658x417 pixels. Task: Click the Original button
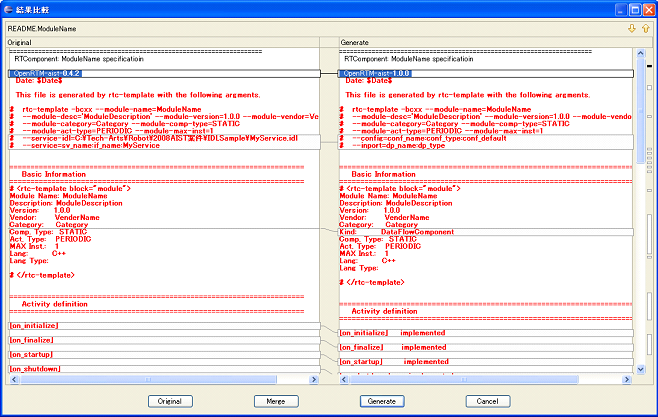tap(170, 401)
